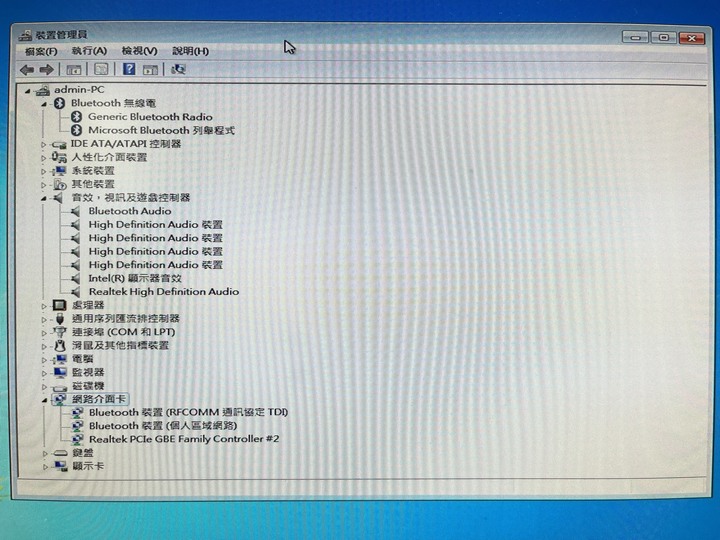Maximize the 裝置管理員 window

click(663, 37)
